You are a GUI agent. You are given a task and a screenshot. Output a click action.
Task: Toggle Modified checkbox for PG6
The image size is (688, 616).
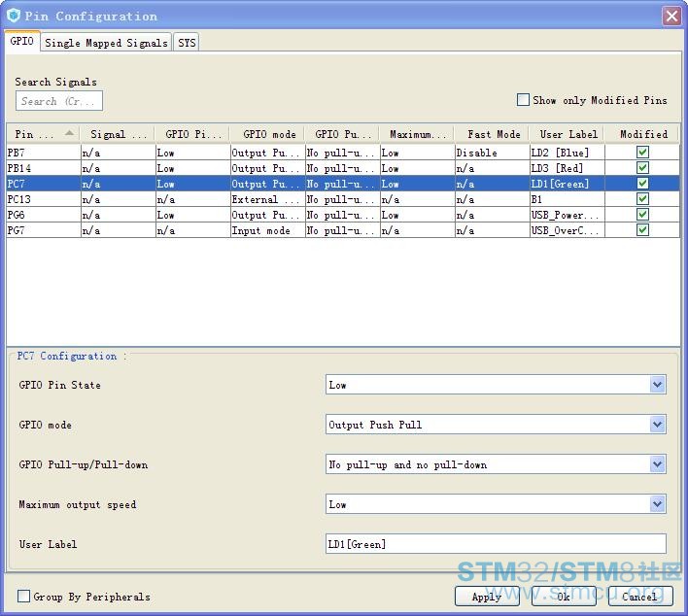pos(642,215)
